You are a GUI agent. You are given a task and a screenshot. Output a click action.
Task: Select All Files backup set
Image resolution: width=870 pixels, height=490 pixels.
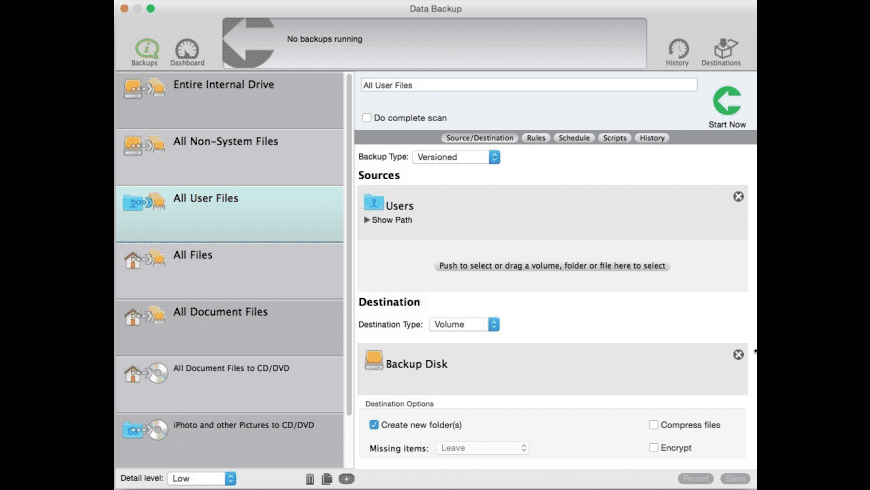click(229, 271)
